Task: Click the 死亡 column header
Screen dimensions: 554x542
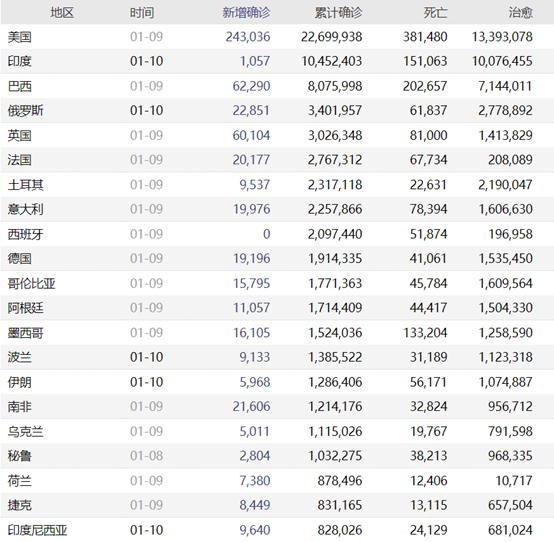Action: click(436, 13)
